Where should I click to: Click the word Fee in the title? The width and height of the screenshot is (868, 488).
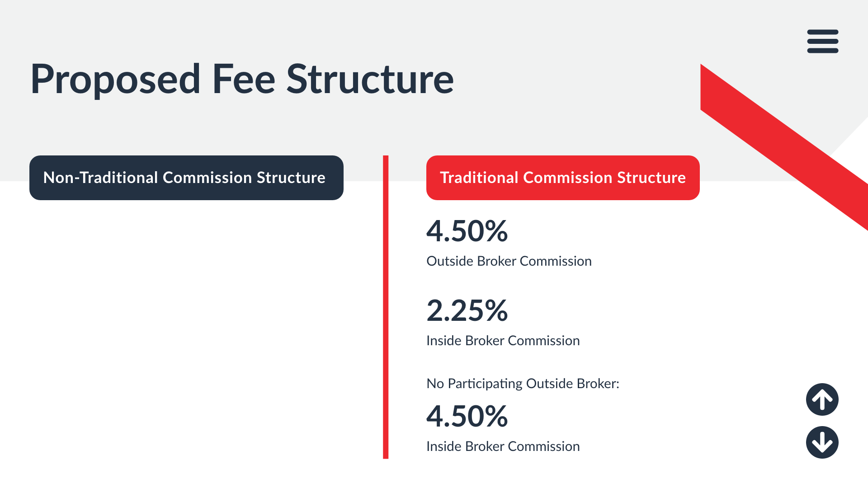[x=244, y=79]
